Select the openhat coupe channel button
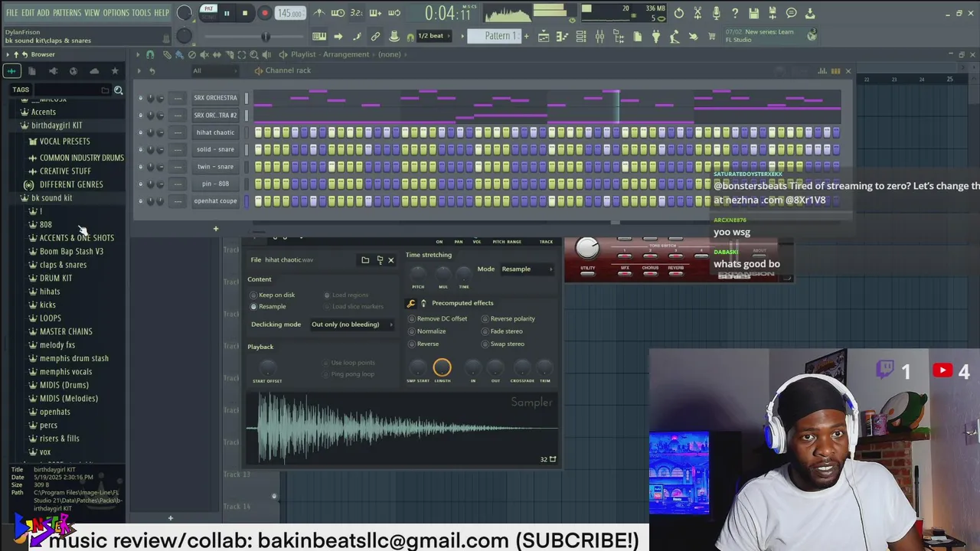The height and width of the screenshot is (551, 980). pyautogui.click(x=215, y=201)
